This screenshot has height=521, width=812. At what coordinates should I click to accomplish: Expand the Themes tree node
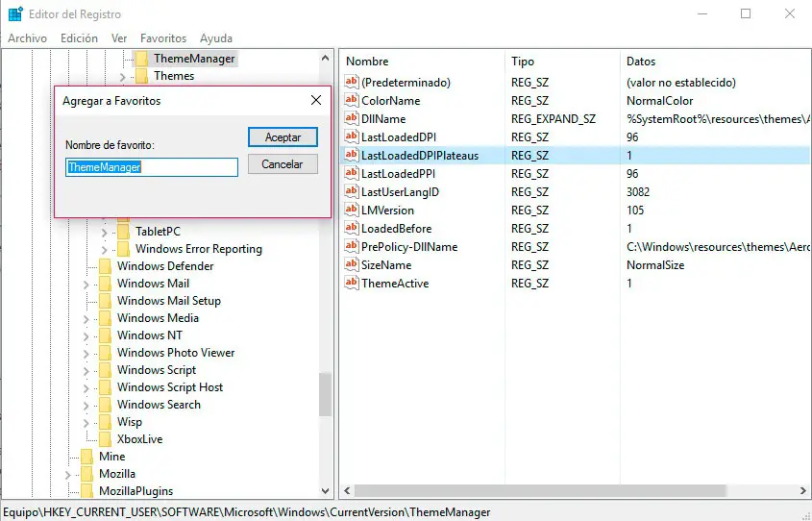[x=123, y=77]
